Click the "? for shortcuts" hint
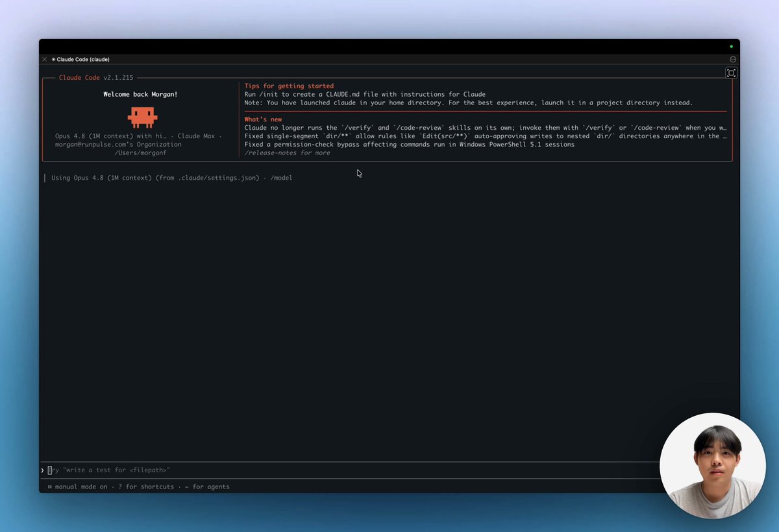The height and width of the screenshot is (532, 779). (146, 487)
